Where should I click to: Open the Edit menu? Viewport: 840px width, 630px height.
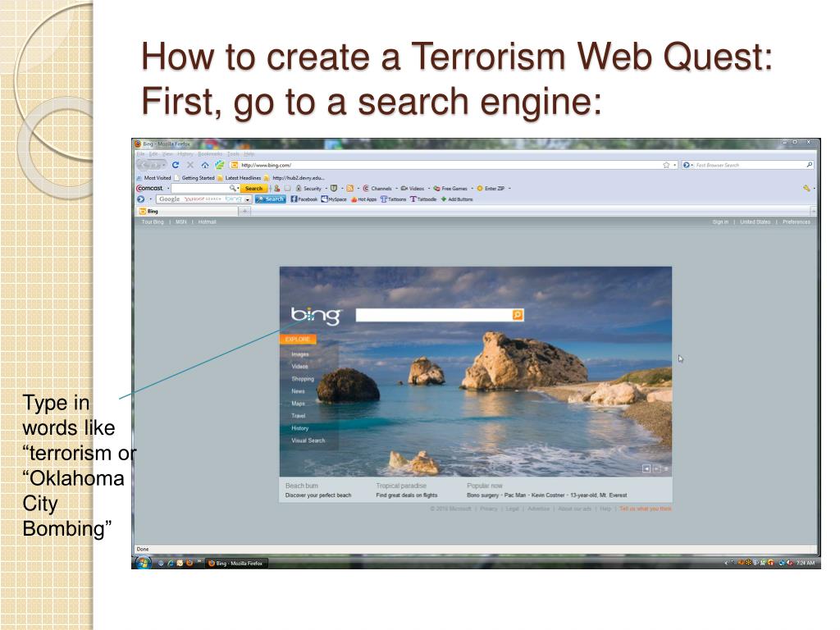coord(153,153)
